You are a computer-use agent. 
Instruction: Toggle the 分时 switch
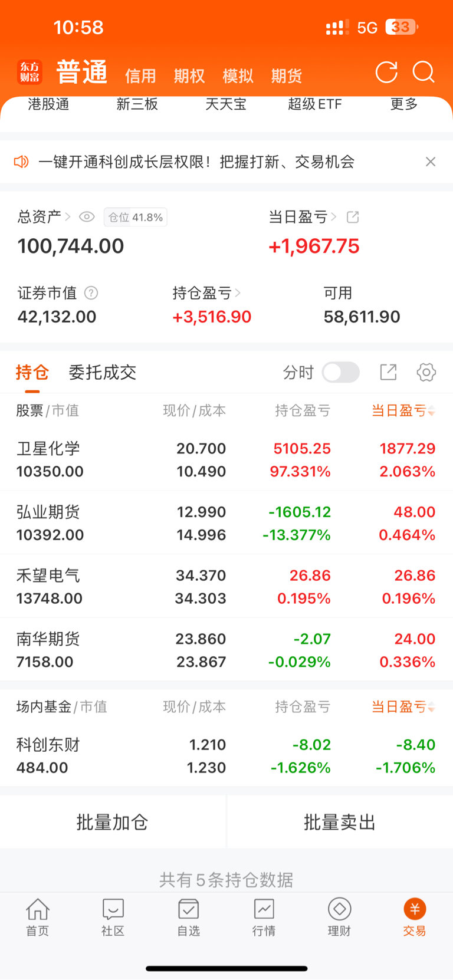341,372
